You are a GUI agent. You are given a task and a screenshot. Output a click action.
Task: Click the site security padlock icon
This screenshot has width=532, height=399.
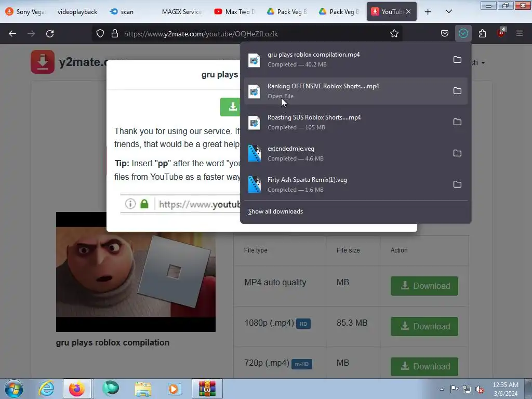(x=115, y=34)
